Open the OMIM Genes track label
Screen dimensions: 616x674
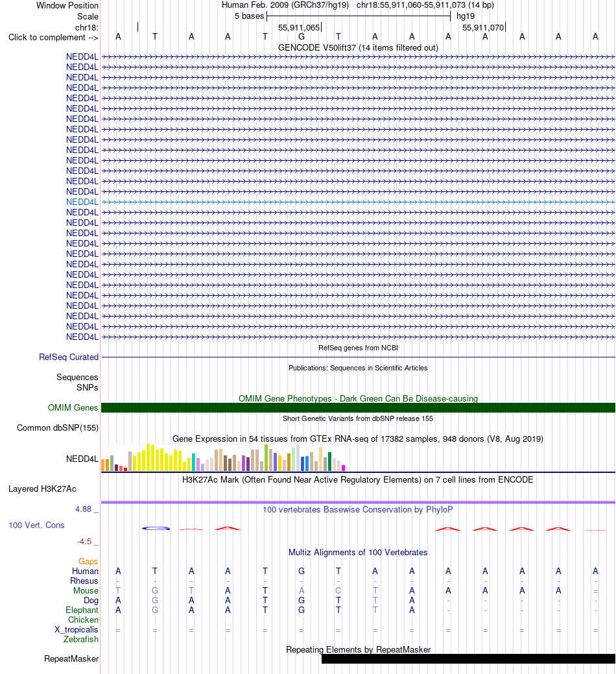73,407
